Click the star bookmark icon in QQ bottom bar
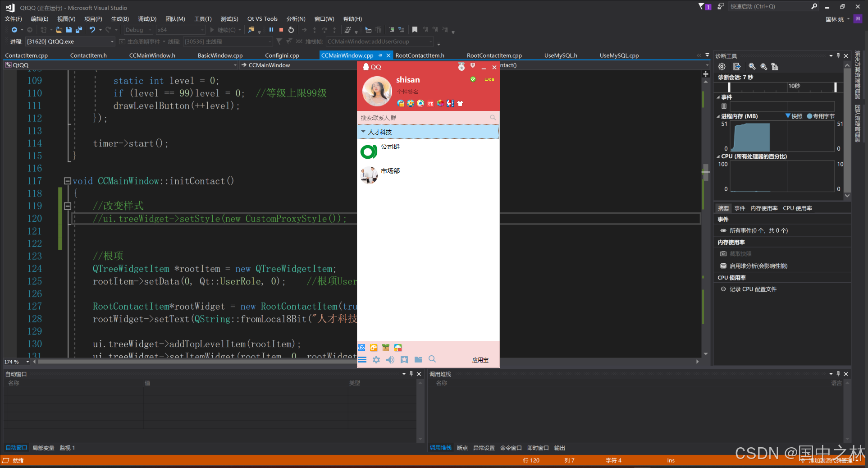The height and width of the screenshot is (468, 868). 404,360
